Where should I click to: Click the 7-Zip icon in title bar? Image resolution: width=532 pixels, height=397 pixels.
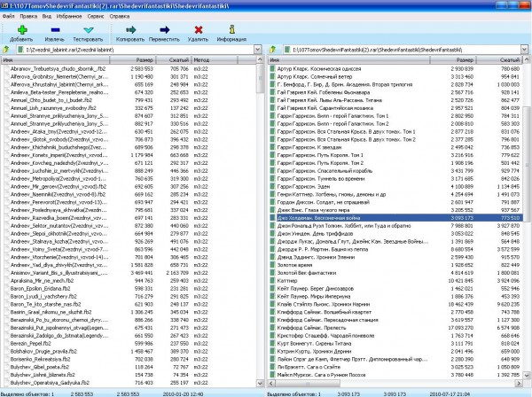click(4, 6)
